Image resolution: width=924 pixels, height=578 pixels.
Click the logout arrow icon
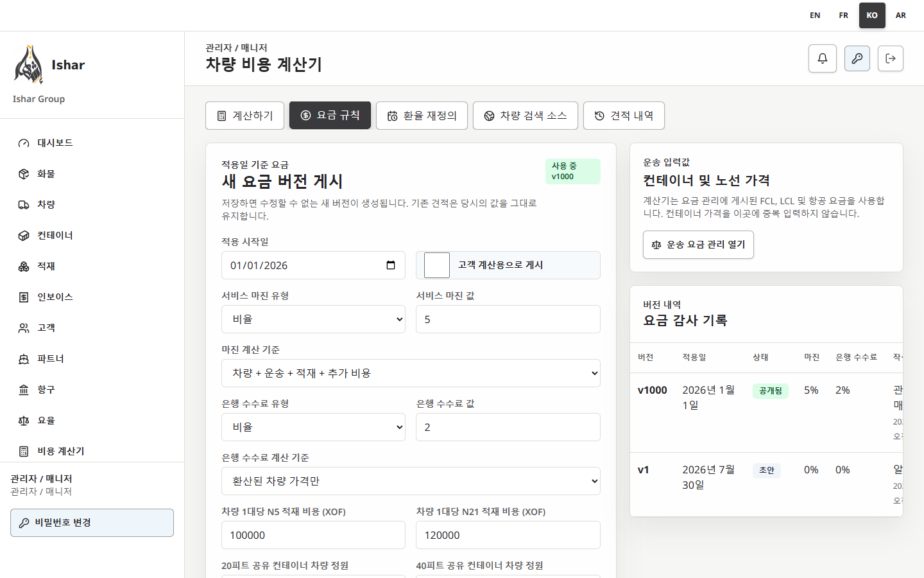[x=891, y=58]
